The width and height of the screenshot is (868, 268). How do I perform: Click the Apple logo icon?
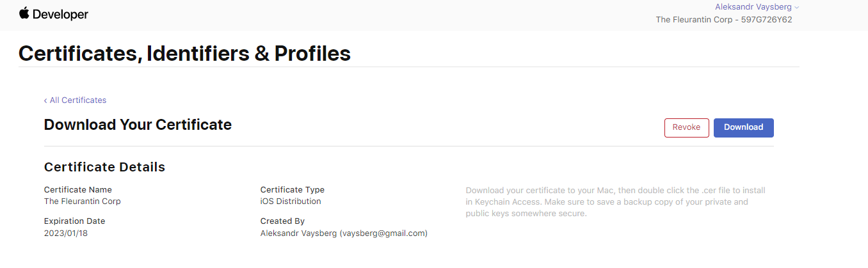tap(24, 13)
